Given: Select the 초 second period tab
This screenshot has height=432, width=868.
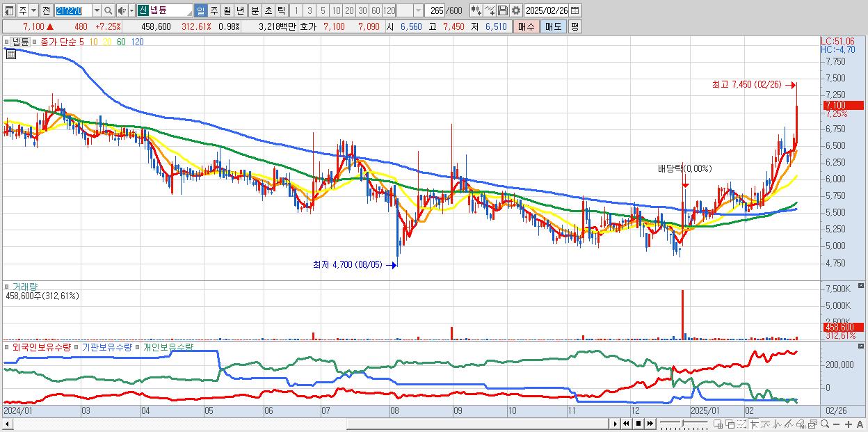Looking at the screenshot, I should (268, 10).
